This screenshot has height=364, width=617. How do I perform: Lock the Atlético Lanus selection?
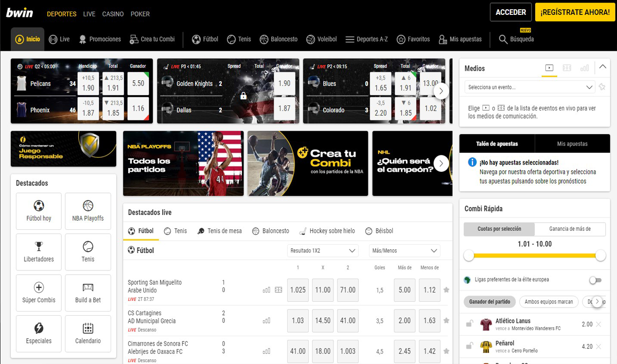pyautogui.click(x=469, y=323)
